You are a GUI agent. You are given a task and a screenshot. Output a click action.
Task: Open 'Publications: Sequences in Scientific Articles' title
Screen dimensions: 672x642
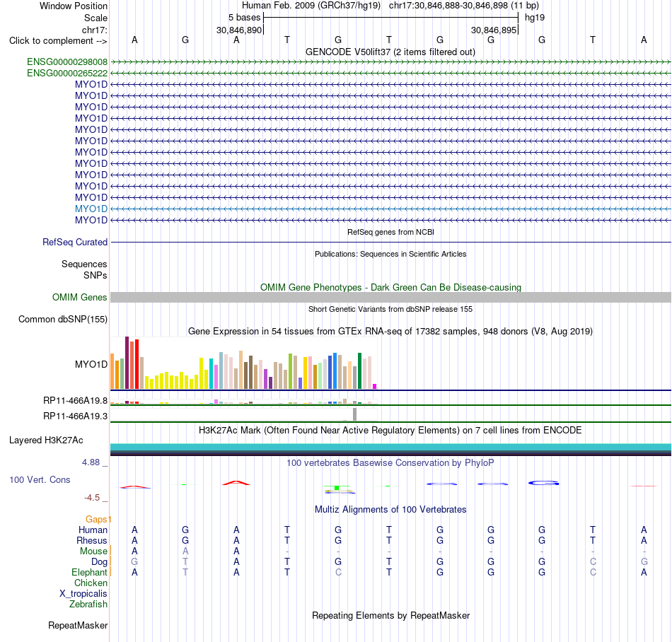[390, 254]
